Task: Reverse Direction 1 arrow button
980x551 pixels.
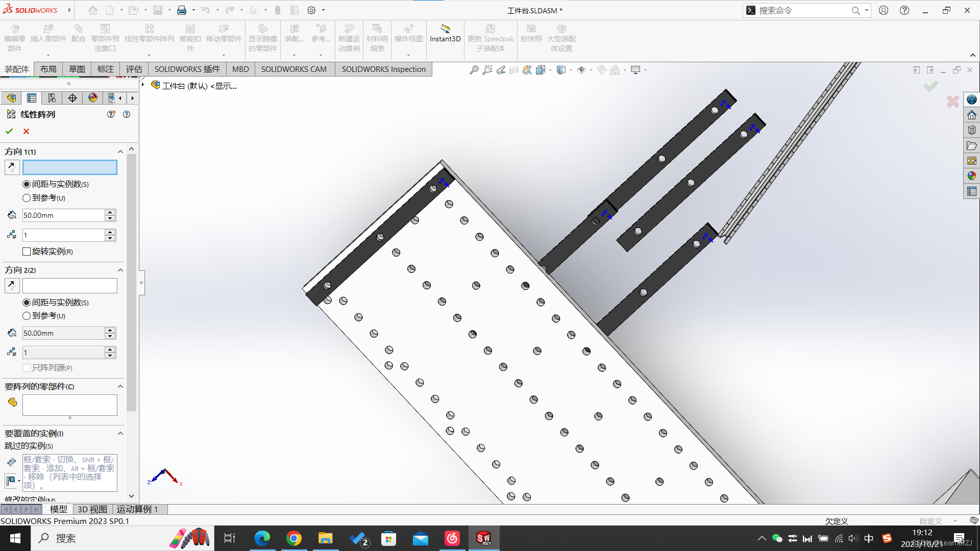Action: pyautogui.click(x=12, y=167)
